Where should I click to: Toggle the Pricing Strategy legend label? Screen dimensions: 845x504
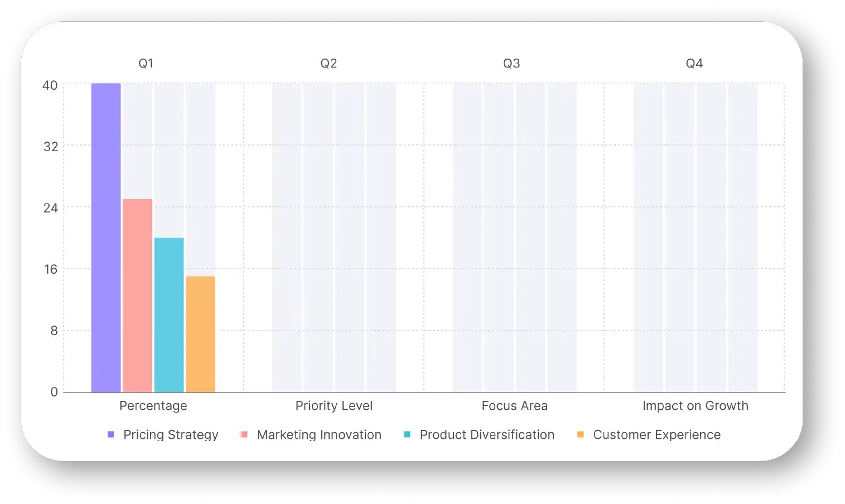(x=171, y=435)
